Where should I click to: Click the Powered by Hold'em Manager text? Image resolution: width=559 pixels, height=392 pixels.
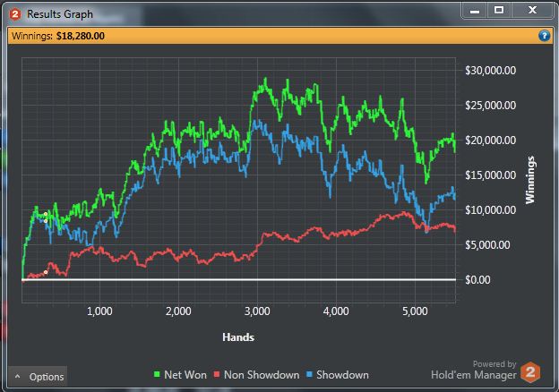click(473, 370)
